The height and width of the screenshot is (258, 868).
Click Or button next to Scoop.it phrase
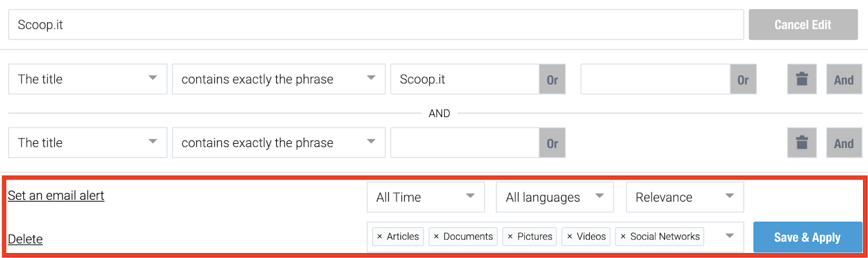tap(552, 79)
